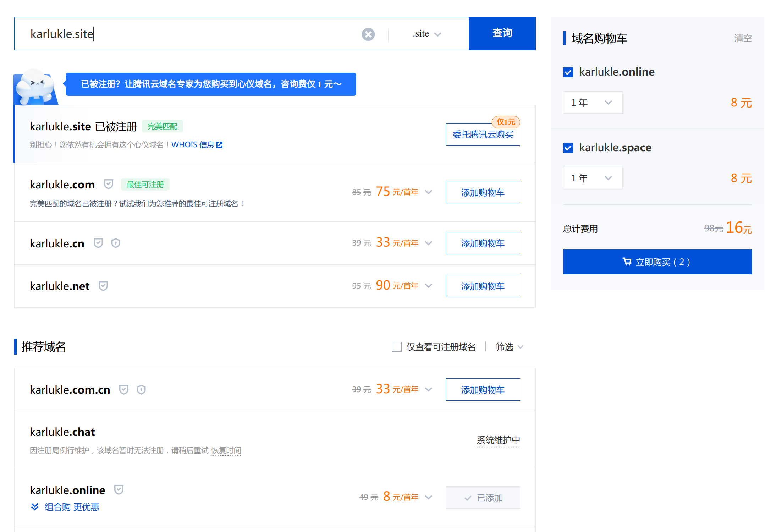
Task: Uncheck karlukle.space in the cart
Action: point(568,148)
